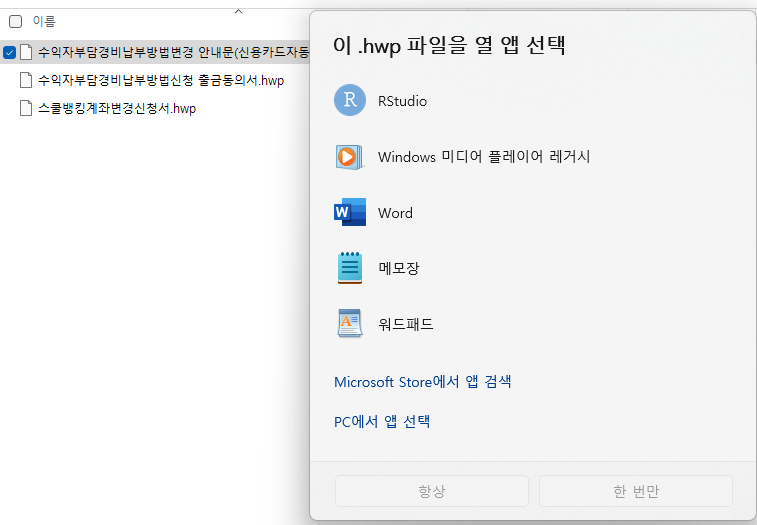This screenshot has width=757, height=525.
Task: Click the file icon of 스쿨뱅킹계좌변경신청서.hwp
Action: coord(26,108)
